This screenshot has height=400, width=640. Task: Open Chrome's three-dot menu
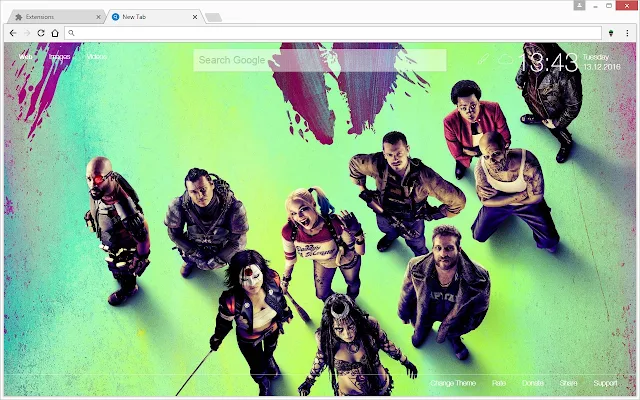627,33
